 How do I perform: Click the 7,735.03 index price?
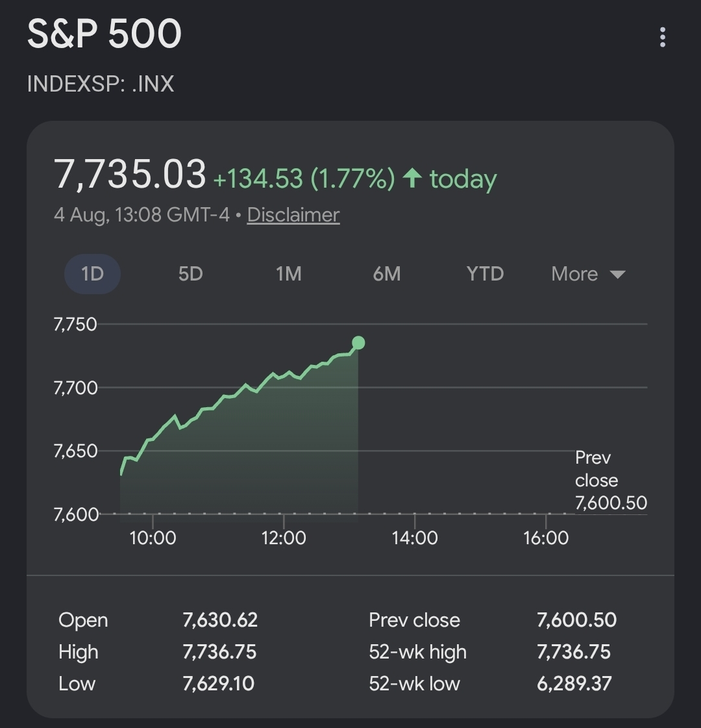tap(130, 174)
